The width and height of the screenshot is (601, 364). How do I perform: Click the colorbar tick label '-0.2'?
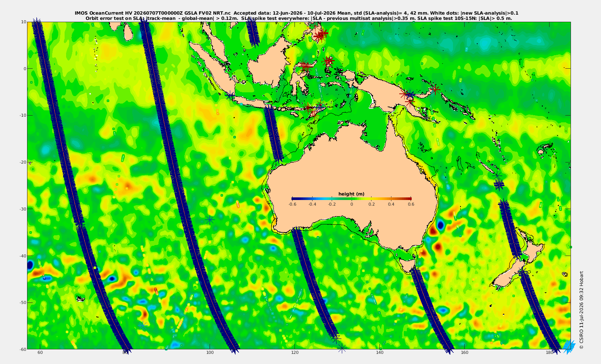tap(332, 204)
